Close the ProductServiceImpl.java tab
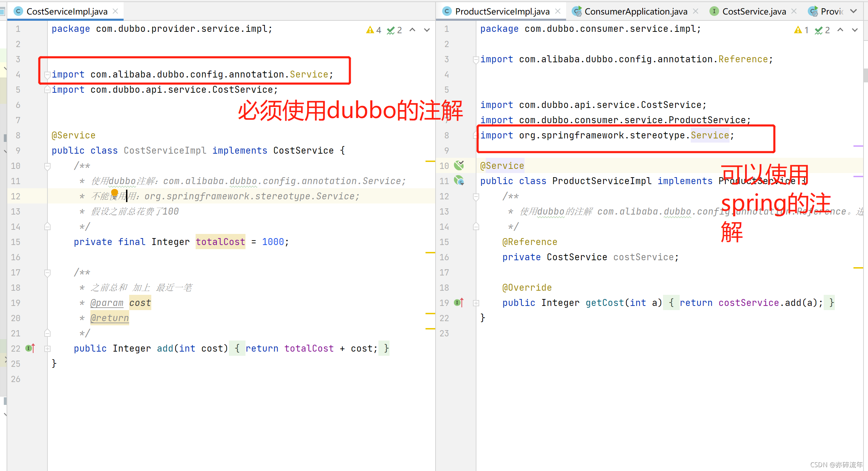Screen dimensions: 868x471 (x=558, y=11)
